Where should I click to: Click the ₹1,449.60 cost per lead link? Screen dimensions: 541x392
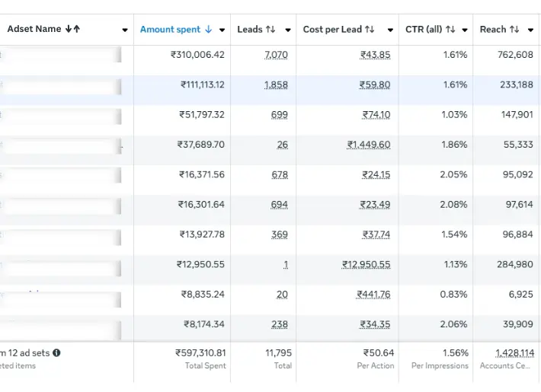click(x=369, y=145)
